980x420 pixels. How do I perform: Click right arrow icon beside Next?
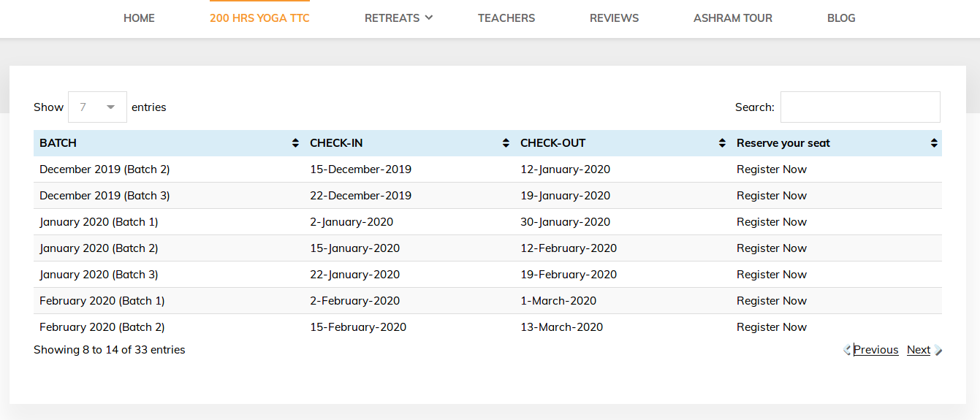(x=938, y=350)
